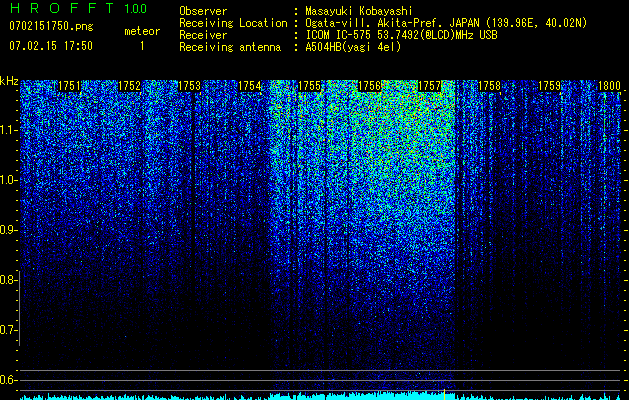Click the date 07.02.15 17:50
629x400 pixels.
click(51, 46)
